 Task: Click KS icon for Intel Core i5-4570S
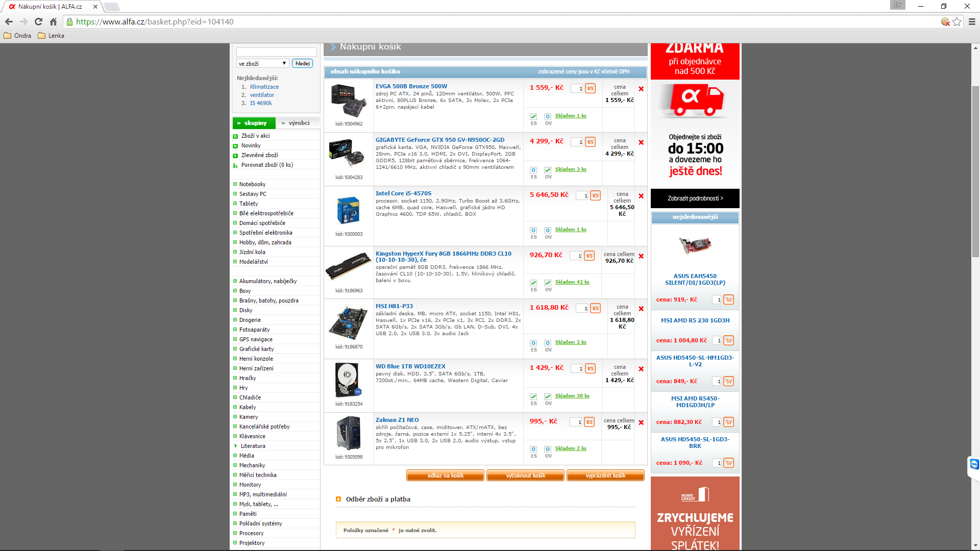click(x=596, y=195)
